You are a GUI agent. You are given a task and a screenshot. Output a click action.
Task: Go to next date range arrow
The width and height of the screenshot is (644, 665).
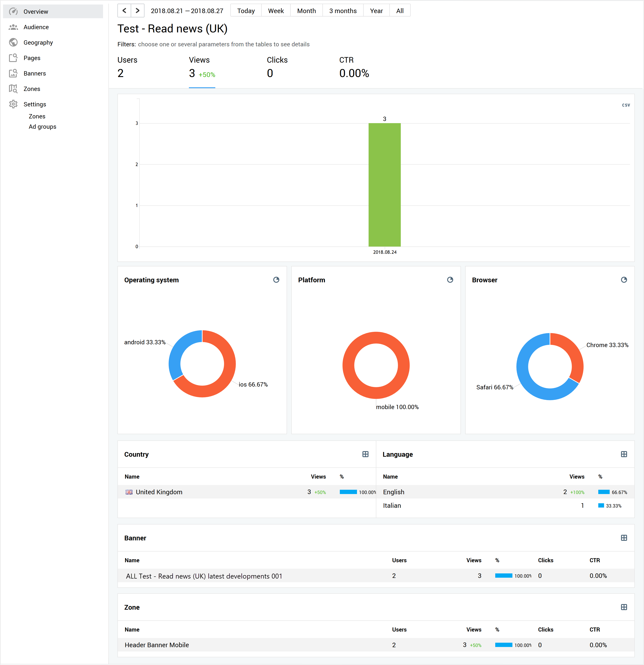pyautogui.click(x=137, y=11)
